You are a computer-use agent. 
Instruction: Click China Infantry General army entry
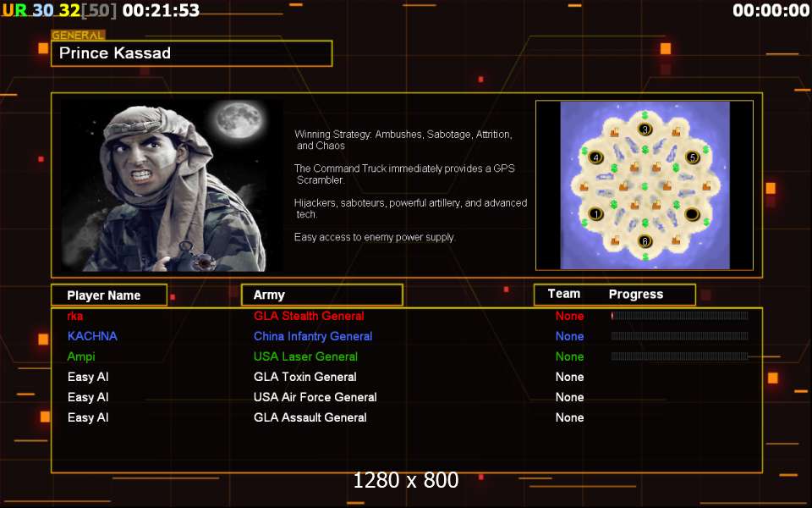tap(313, 336)
